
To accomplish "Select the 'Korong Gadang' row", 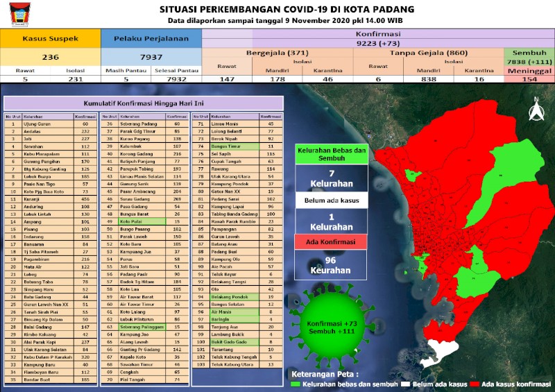I will pyautogui.click(x=145, y=154).
